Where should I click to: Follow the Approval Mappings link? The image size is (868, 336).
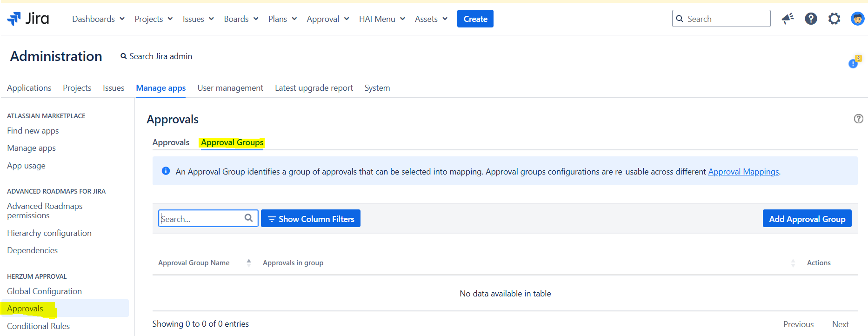[743, 172]
